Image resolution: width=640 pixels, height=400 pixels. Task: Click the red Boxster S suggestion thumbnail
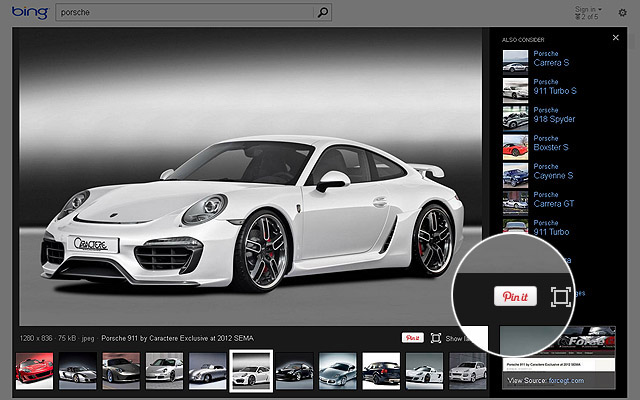(515, 146)
